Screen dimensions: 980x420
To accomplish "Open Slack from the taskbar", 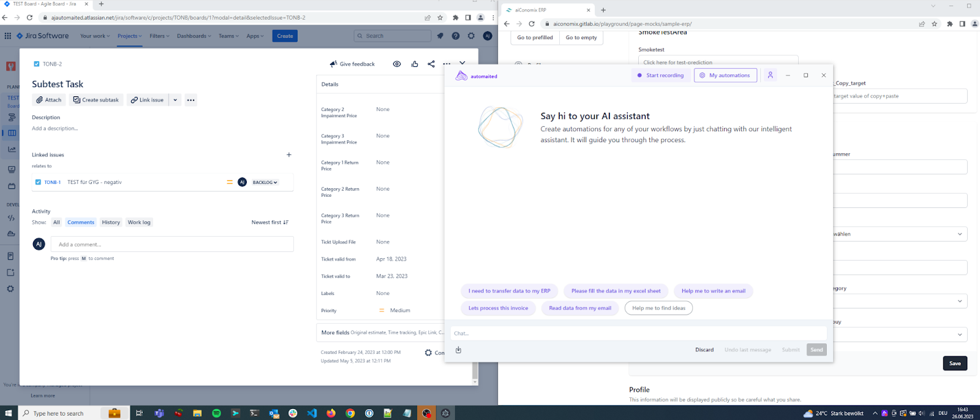I will tap(293, 413).
